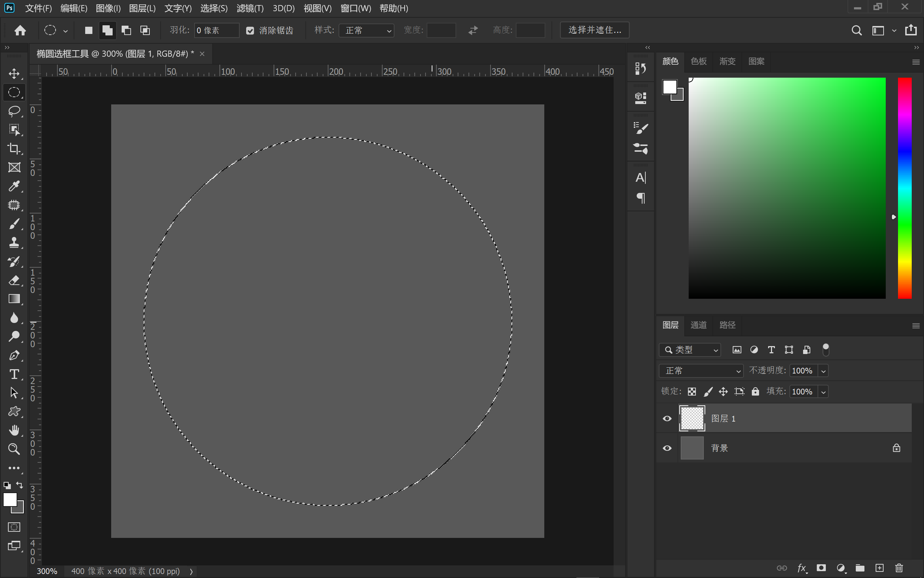924x578 pixels.
Task: Open the 样式 style dropdown
Action: coord(366,30)
